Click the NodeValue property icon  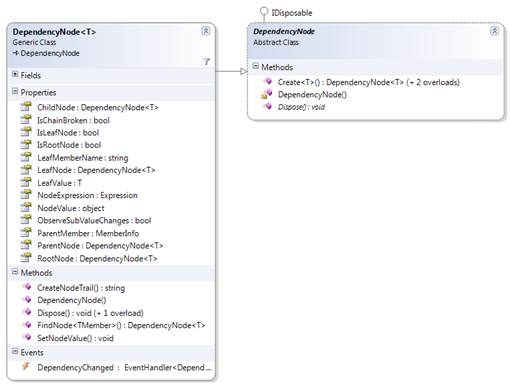pos(26,208)
